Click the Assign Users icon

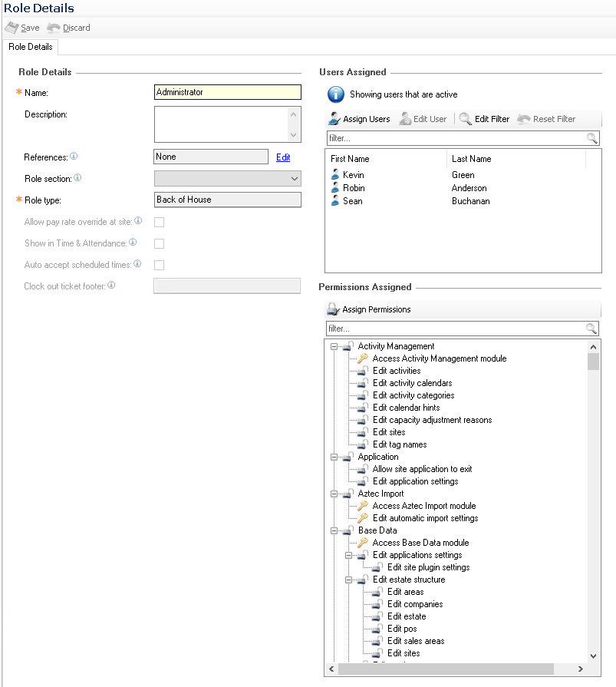pos(334,119)
